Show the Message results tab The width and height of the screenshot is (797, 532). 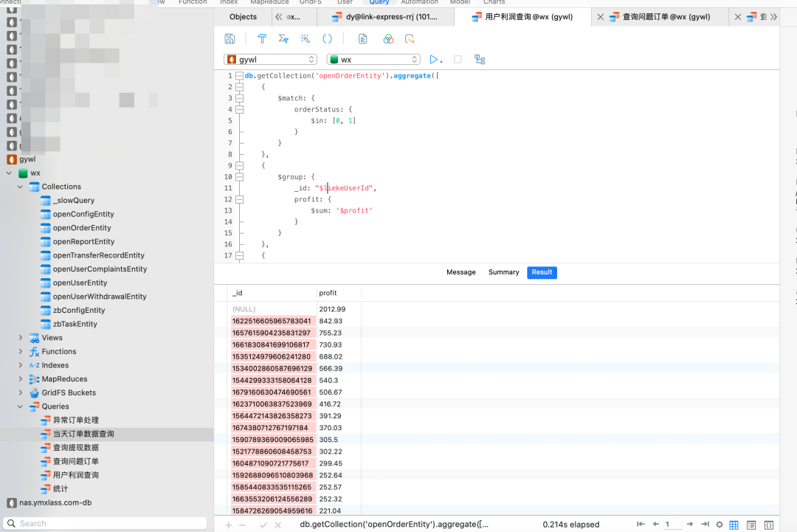point(461,272)
